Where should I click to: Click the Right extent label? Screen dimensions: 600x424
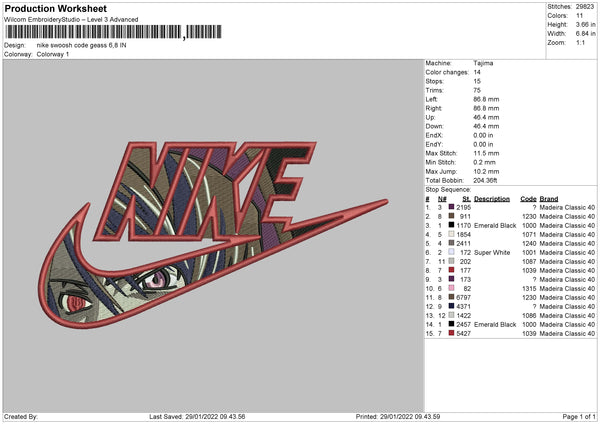point(434,108)
